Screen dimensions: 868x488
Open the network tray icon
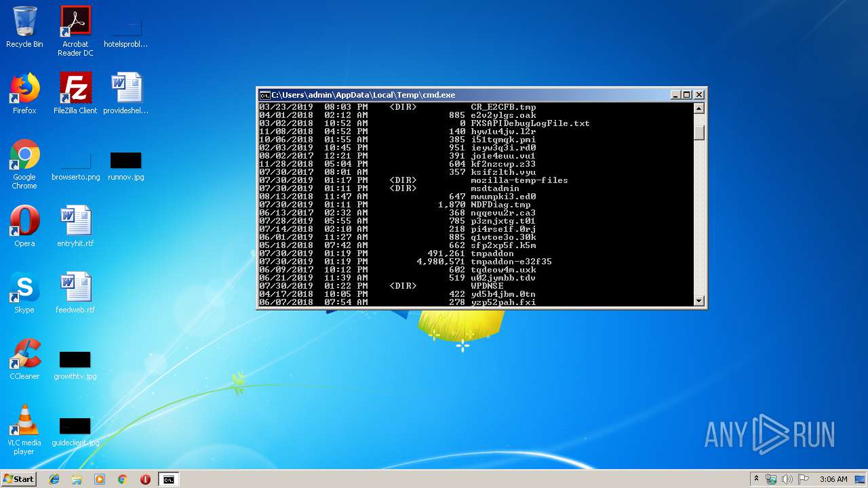(771, 479)
